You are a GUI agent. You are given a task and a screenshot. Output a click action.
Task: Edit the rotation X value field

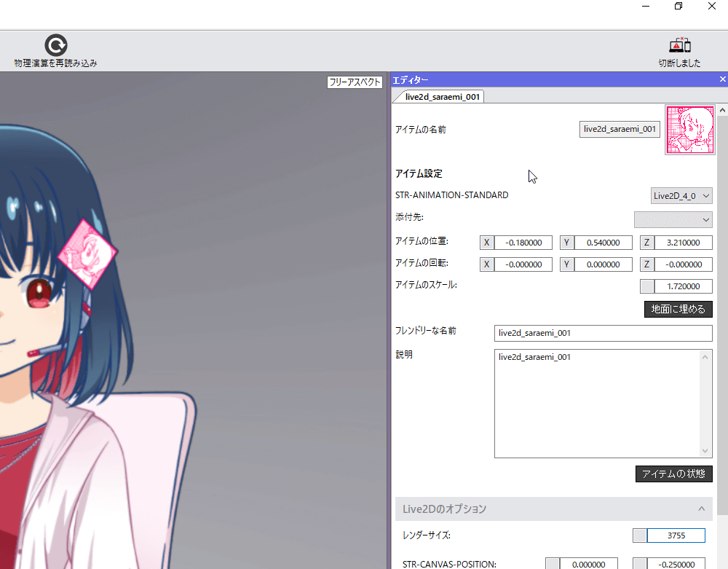point(523,264)
